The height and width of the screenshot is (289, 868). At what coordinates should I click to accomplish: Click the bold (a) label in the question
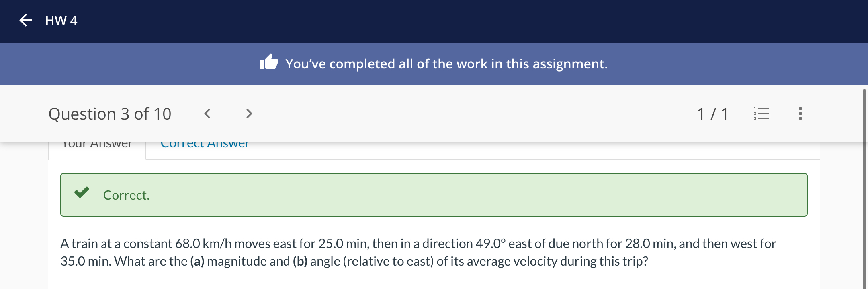click(x=197, y=261)
